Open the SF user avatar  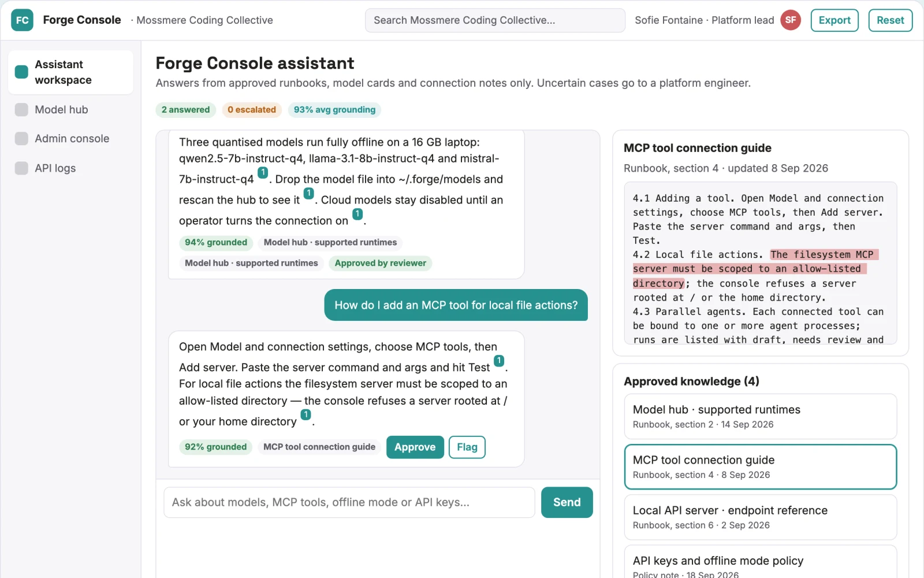coord(791,20)
